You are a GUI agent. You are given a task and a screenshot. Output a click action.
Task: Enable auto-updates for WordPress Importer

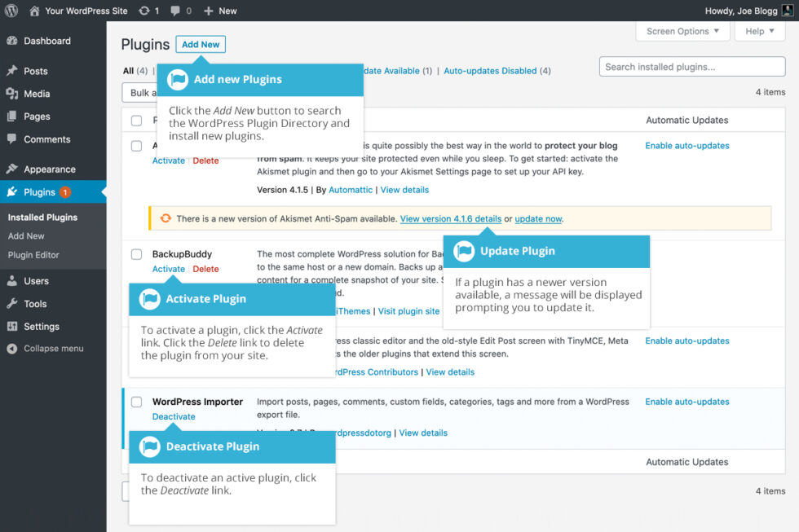(x=687, y=402)
